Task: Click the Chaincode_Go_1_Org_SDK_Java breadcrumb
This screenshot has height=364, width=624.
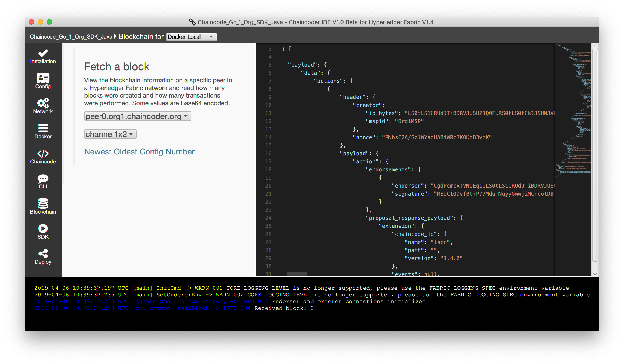Action: point(71,37)
